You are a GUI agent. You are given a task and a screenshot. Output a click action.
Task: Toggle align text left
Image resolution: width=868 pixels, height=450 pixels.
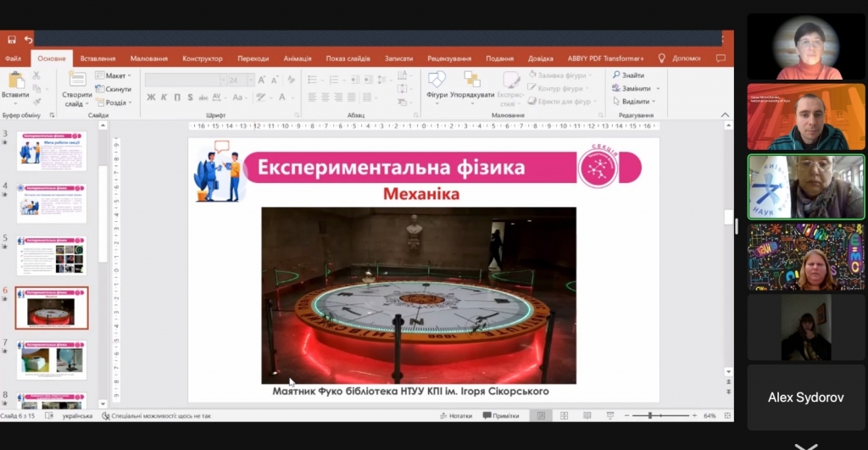[312, 97]
